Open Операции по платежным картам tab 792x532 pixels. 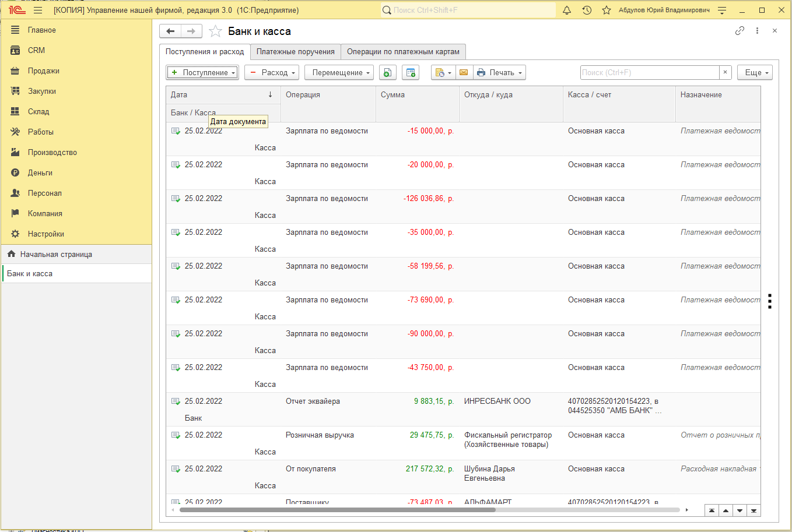(403, 52)
